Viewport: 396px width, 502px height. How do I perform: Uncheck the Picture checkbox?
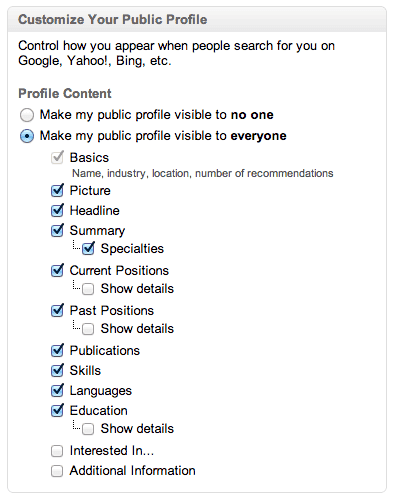click(57, 191)
